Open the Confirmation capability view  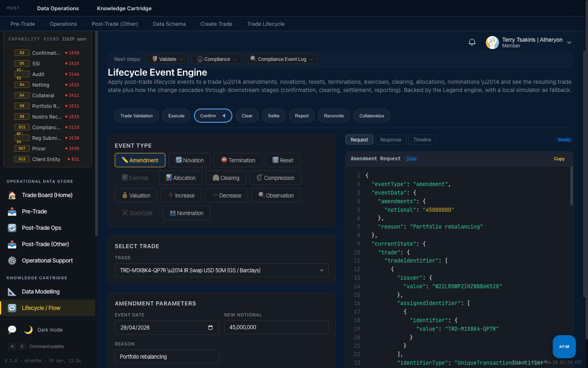[47, 53]
